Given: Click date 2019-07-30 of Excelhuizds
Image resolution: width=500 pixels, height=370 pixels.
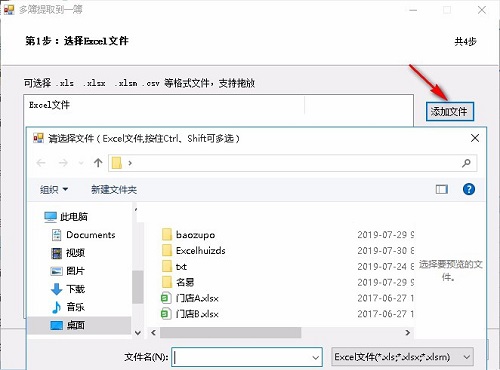Looking at the screenshot, I should tap(385, 250).
